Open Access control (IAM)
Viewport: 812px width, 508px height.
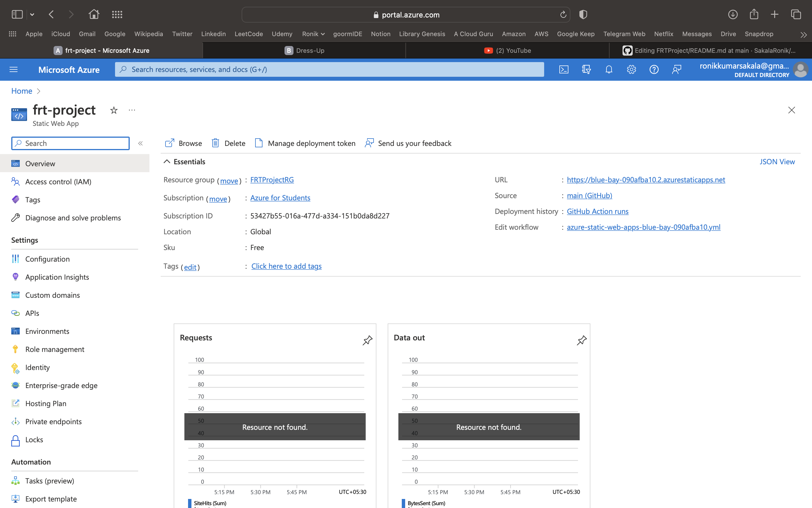pyautogui.click(x=74, y=182)
